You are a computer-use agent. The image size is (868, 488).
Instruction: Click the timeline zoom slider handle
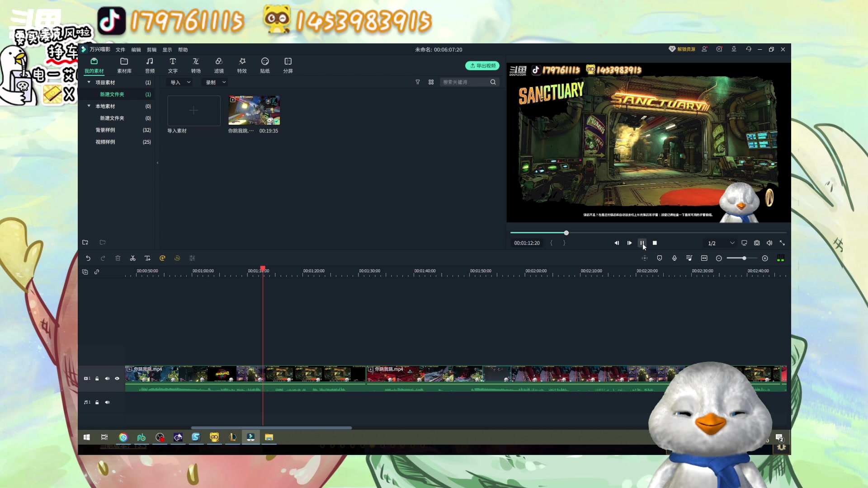pos(744,258)
